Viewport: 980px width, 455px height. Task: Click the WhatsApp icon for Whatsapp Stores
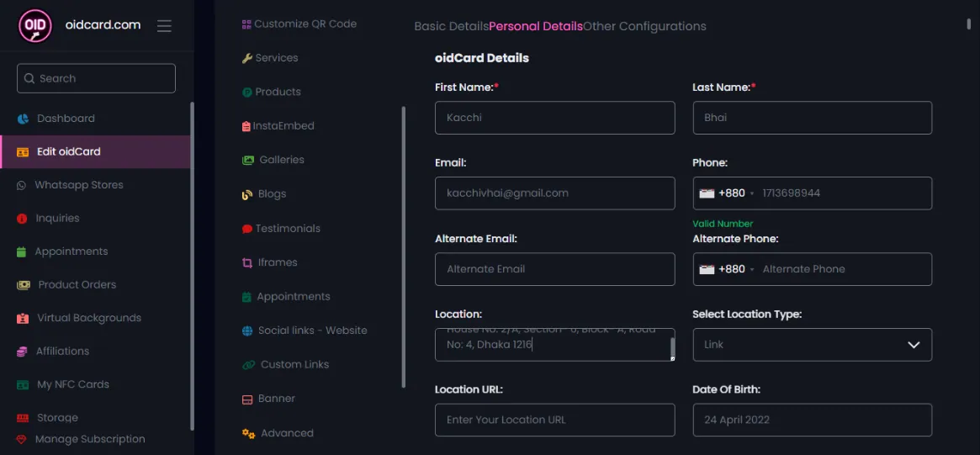pyautogui.click(x=22, y=185)
